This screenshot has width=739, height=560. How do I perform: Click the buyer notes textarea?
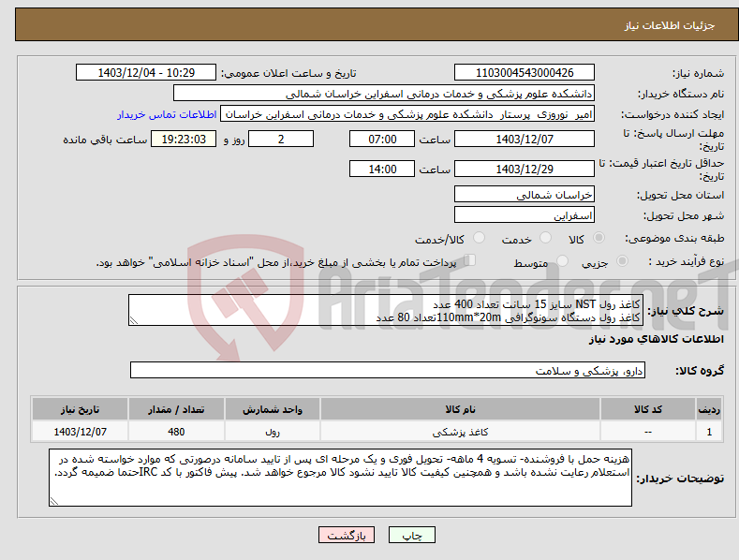pyautogui.click(x=340, y=478)
